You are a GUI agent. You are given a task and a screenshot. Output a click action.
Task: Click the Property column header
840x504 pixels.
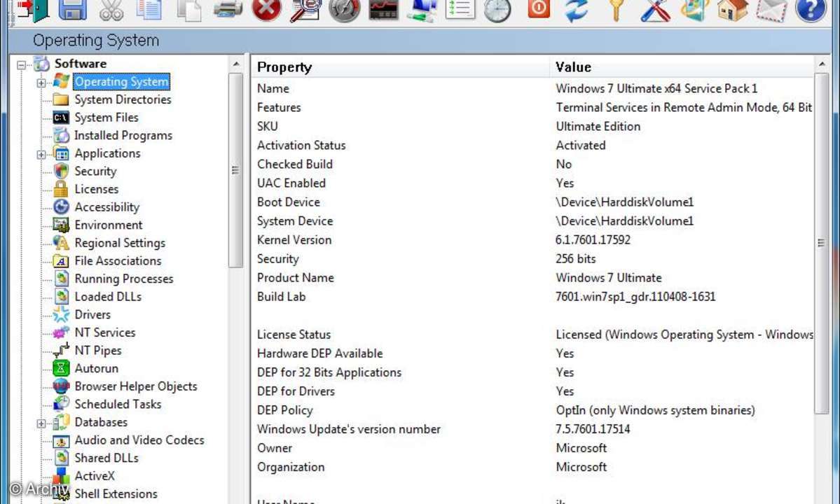tap(400, 67)
